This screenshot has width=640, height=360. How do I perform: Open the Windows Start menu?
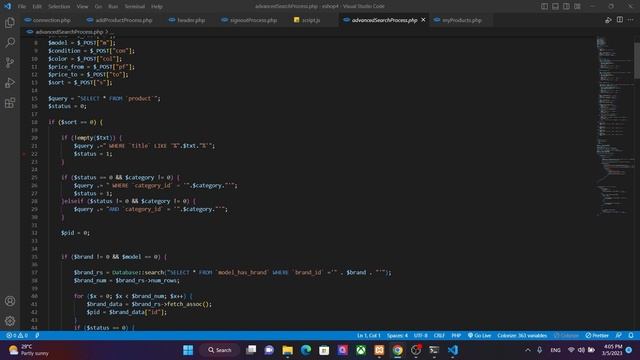coord(188,350)
